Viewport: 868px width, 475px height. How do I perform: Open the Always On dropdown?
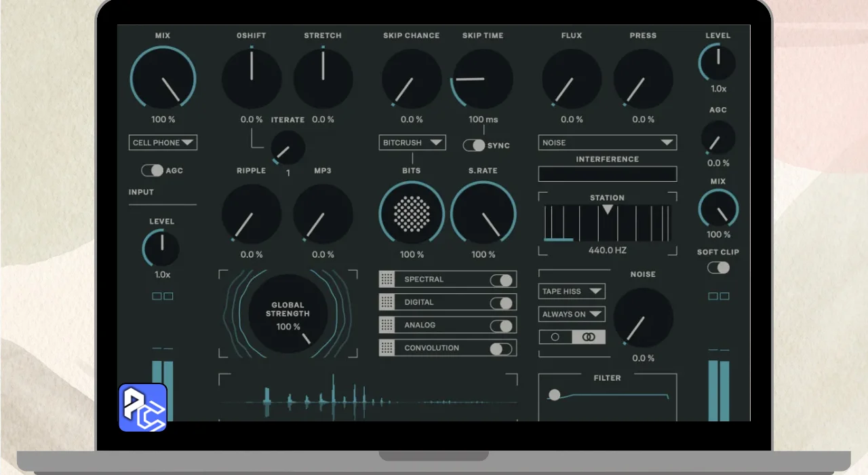(x=572, y=314)
